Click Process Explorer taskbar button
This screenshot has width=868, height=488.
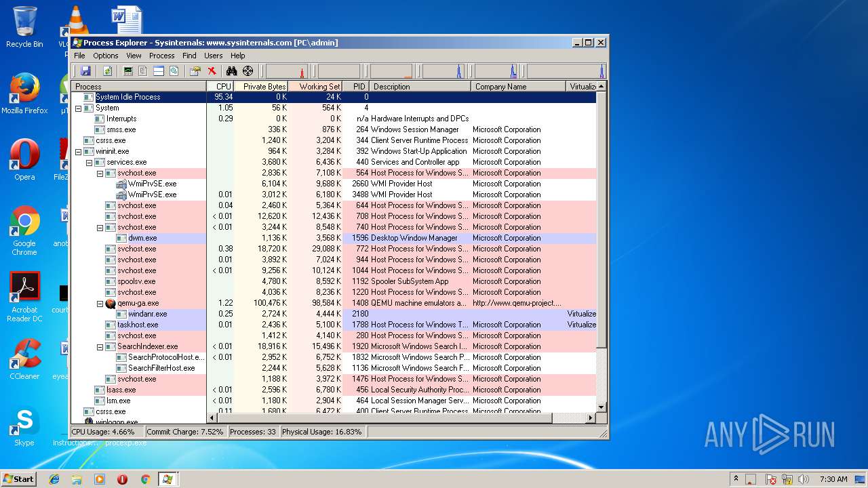click(167, 479)
